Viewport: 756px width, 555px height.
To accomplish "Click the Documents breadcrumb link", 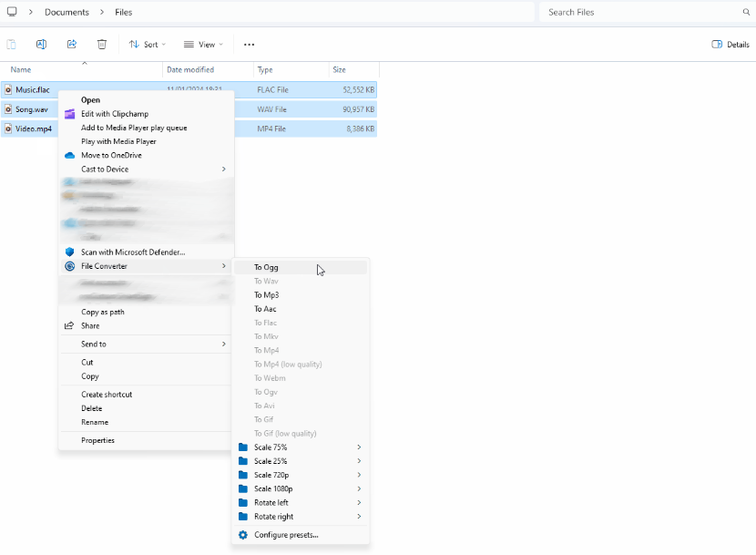I will click(66, 12).
